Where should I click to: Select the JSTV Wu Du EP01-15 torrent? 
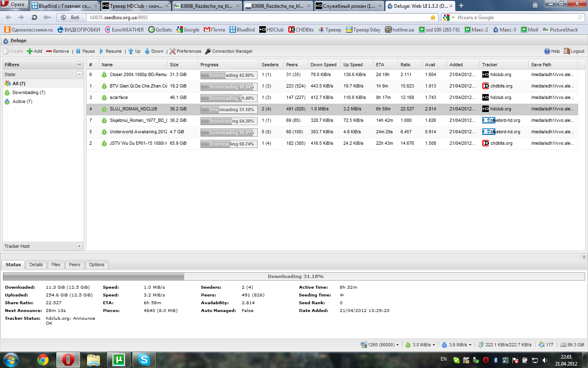332,143
